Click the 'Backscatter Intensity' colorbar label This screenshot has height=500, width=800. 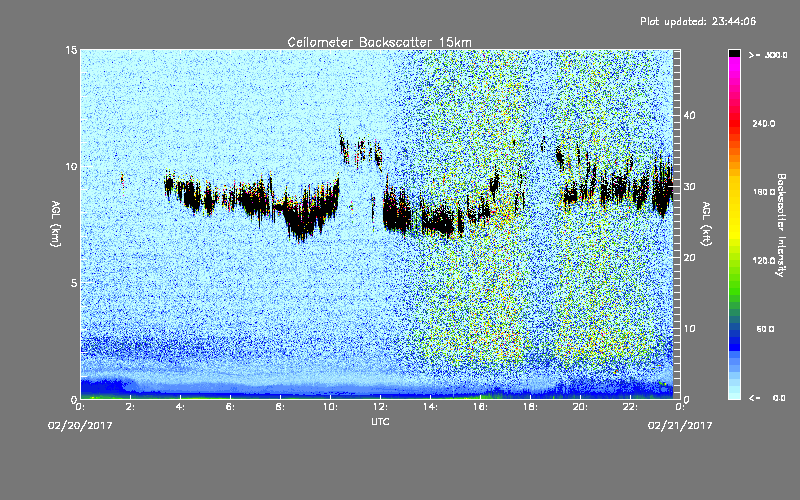coord(781,225)
